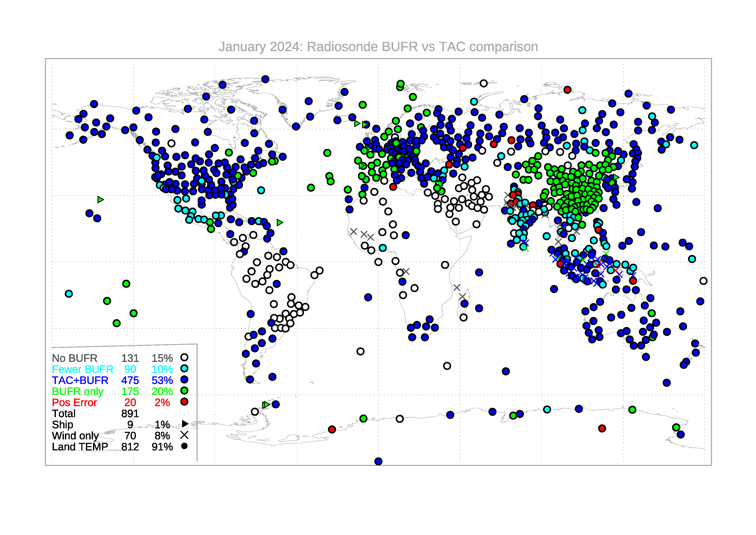Click the 'TAC+BUFR' legend label
The image size is (756, 535).
click(80, 380)
